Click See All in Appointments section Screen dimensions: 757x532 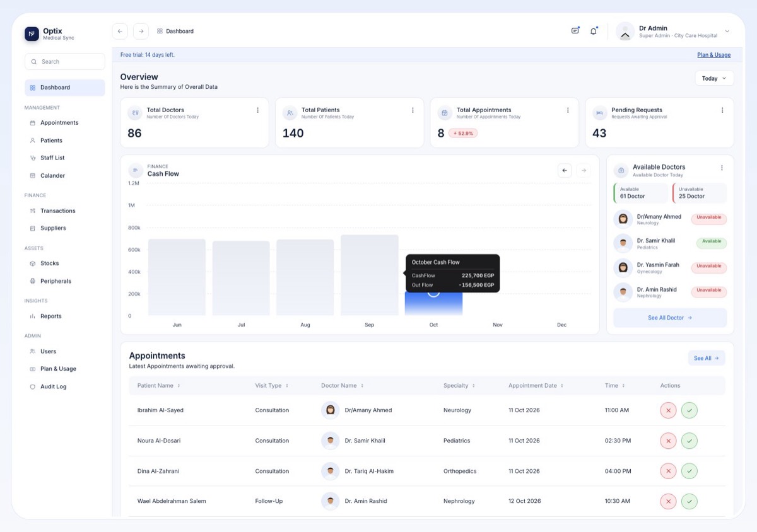click(x=707, y=358)
